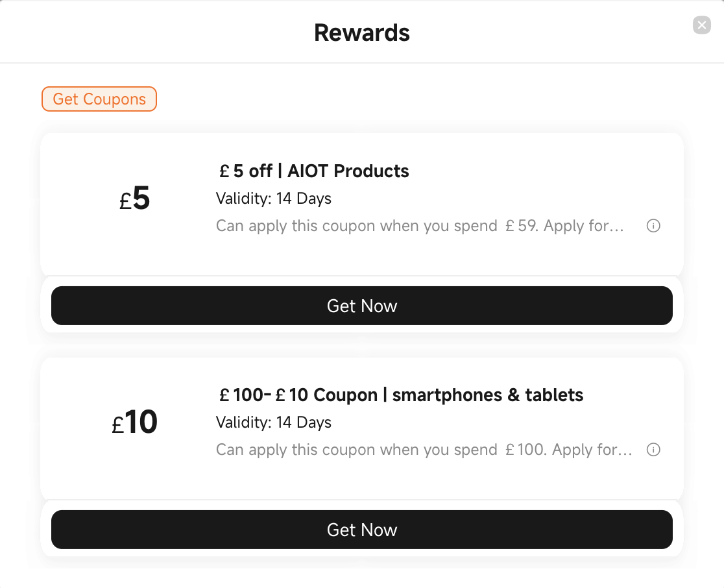Open info icon for £10 smartphones coupon
The height and width of the screenshot is (588, 724).
(x=653, y=449)
